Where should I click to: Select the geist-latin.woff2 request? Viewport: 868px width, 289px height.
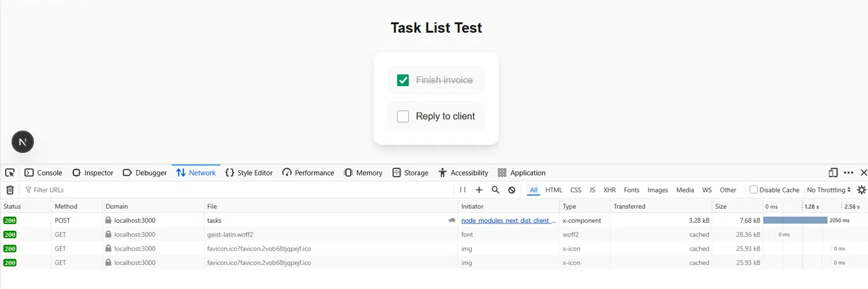click(434, 235)
